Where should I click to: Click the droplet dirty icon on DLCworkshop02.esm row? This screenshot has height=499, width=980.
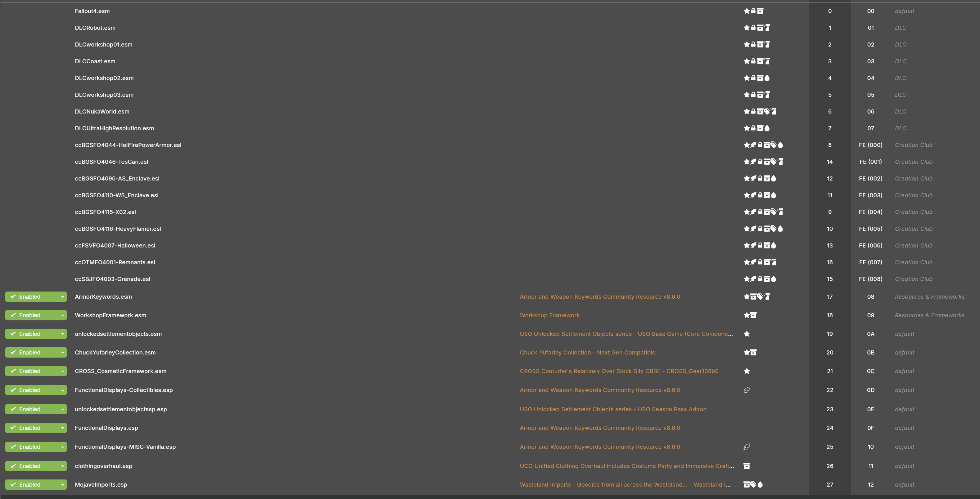coord(766,78)
